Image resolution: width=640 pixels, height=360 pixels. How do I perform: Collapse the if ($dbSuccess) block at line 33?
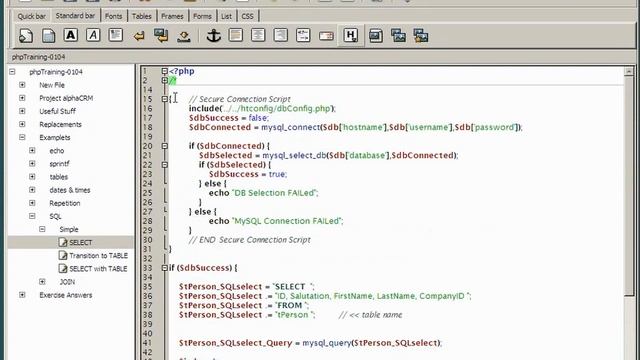(x=164, y=268)
